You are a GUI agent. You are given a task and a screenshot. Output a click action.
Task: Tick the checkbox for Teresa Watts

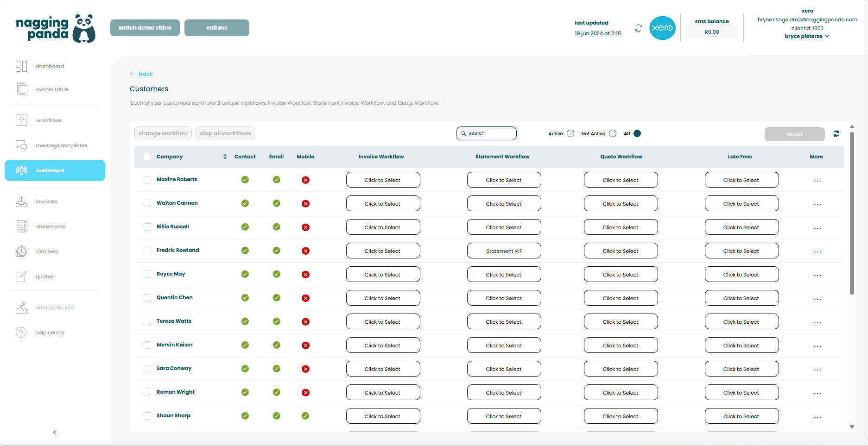pos(147,321)
